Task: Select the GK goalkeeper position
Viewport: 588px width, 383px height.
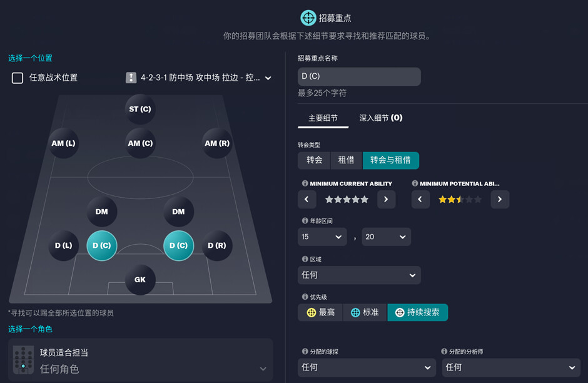Action: tap(140, 280)
